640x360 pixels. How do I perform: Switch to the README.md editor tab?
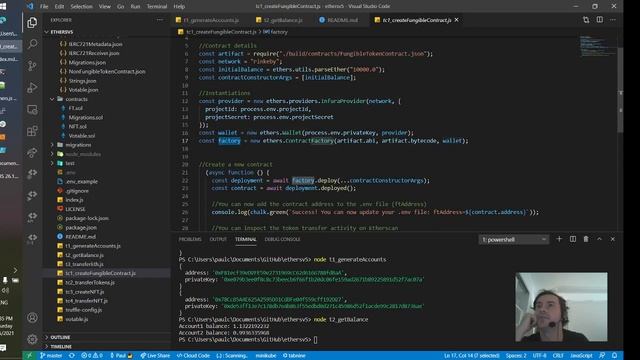[342, 20]
